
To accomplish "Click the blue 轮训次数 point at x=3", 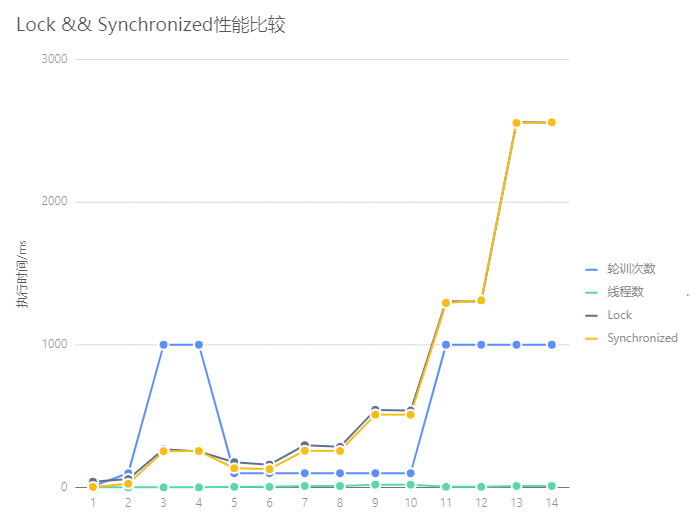I will tap(163, 344).
